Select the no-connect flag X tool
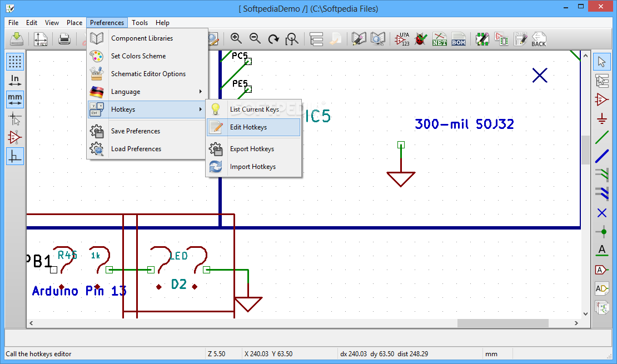The image size is (617, 364). 601,213
